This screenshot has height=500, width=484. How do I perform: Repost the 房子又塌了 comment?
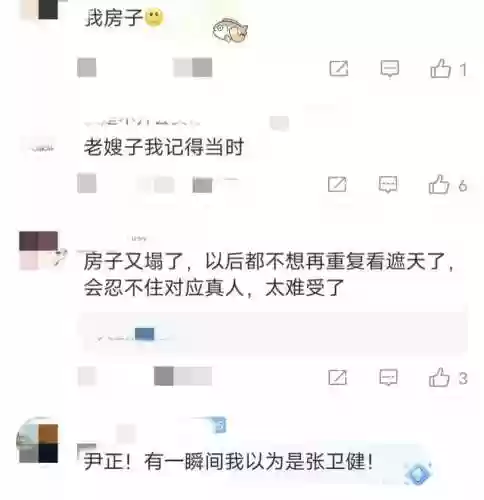[338, 378]
